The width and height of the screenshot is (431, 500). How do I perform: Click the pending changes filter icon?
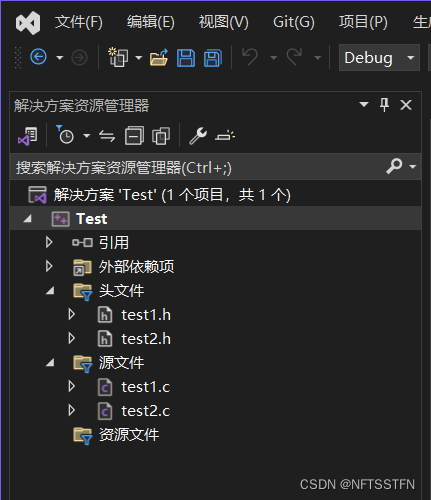(65, 135)
